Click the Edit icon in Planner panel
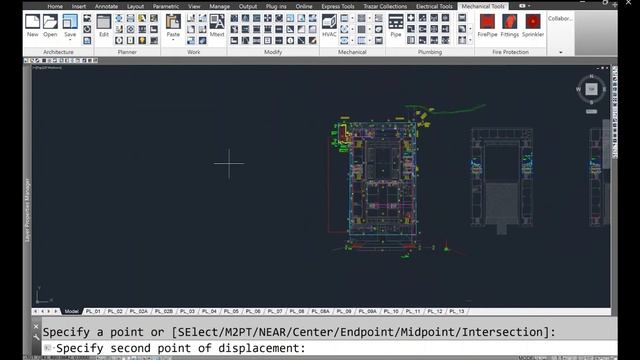 (104, 22)
